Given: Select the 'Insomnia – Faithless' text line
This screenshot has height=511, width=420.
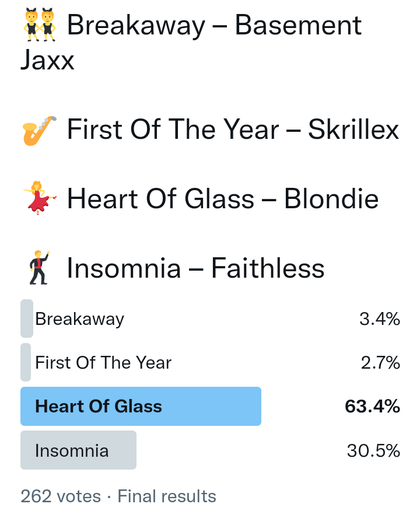Looking at the screenshot, I should pos(195,268).
